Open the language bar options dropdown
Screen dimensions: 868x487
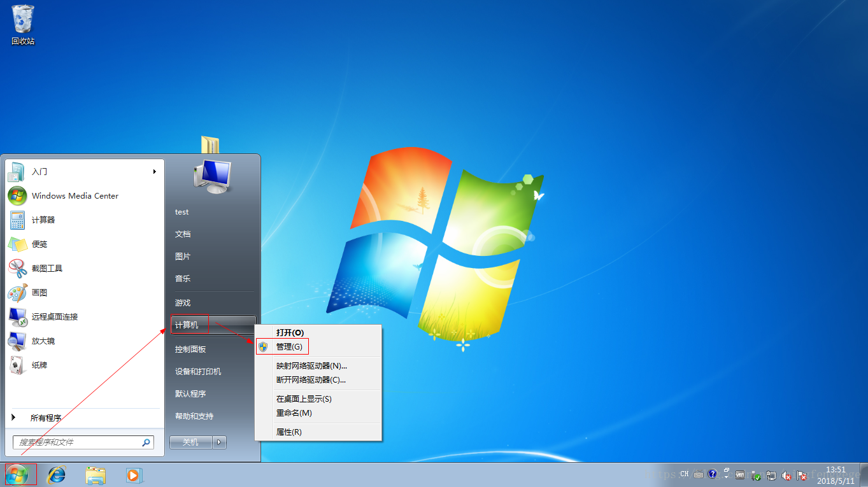pos(727,477)
